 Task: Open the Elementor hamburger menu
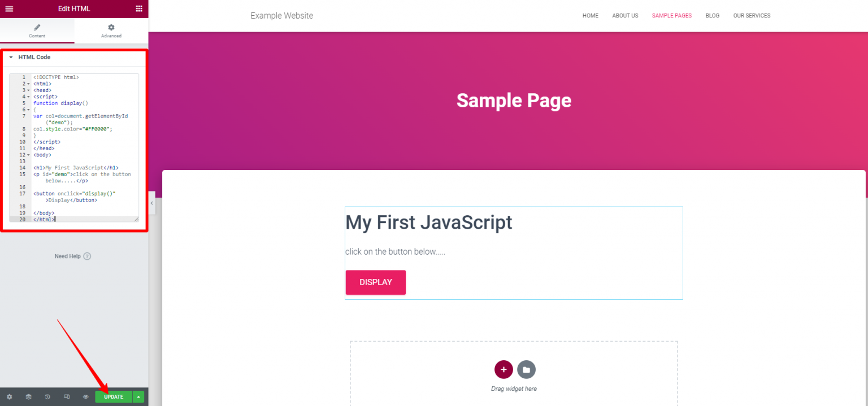9,8
